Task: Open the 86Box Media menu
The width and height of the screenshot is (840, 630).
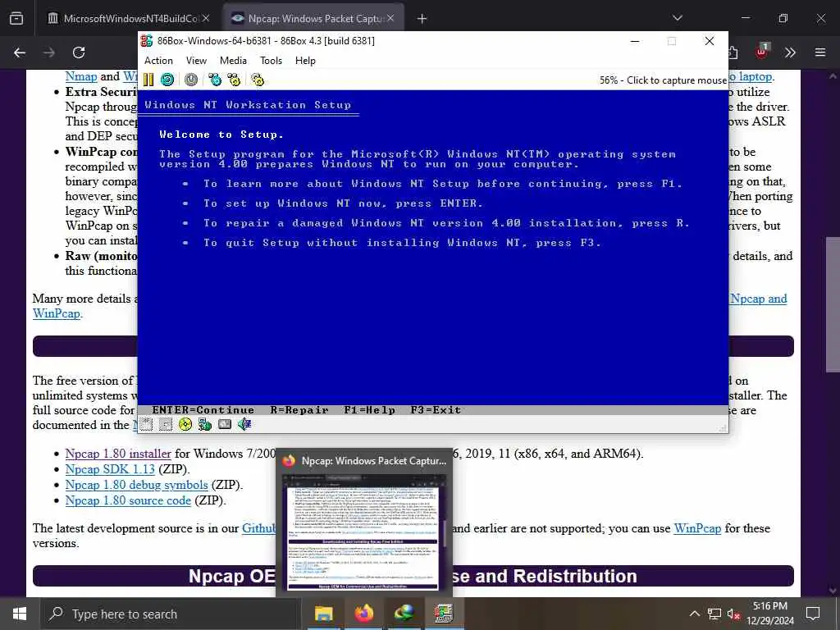Action: 233,61
